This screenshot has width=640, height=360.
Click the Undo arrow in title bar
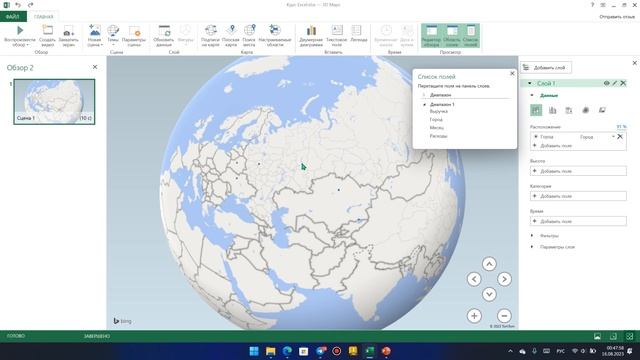18,5
